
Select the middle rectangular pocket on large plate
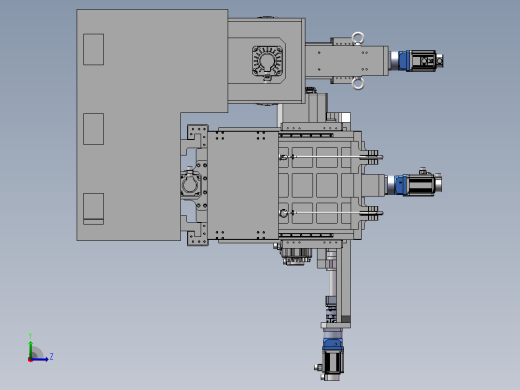[x=93, y=129]
